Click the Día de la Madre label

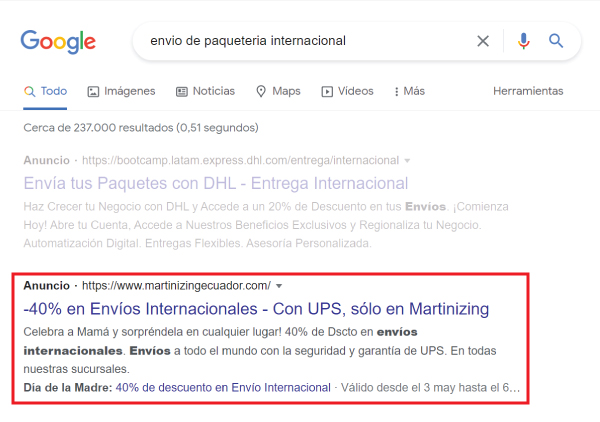tap(68, 388)
